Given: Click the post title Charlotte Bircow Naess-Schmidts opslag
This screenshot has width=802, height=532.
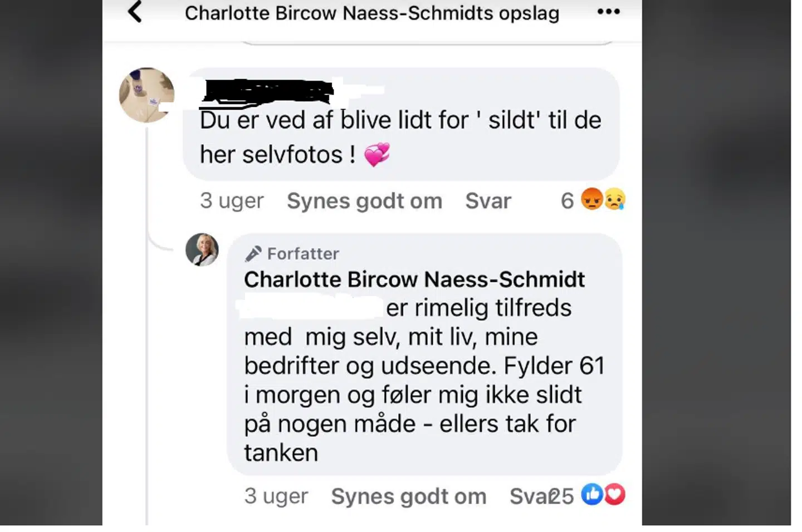Looking at the screenshot, I should click(x=373, y=13).
